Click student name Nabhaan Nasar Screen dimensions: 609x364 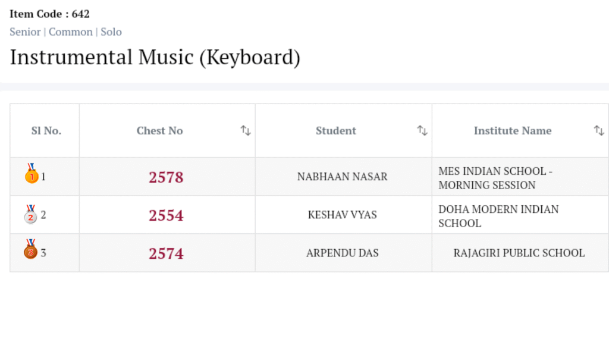coord(342,177)
